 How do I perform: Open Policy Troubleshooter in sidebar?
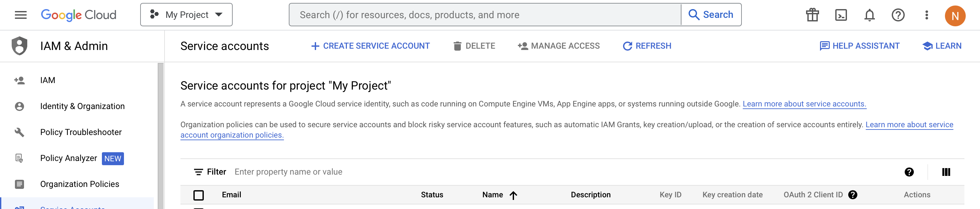(x=81, y=132)
